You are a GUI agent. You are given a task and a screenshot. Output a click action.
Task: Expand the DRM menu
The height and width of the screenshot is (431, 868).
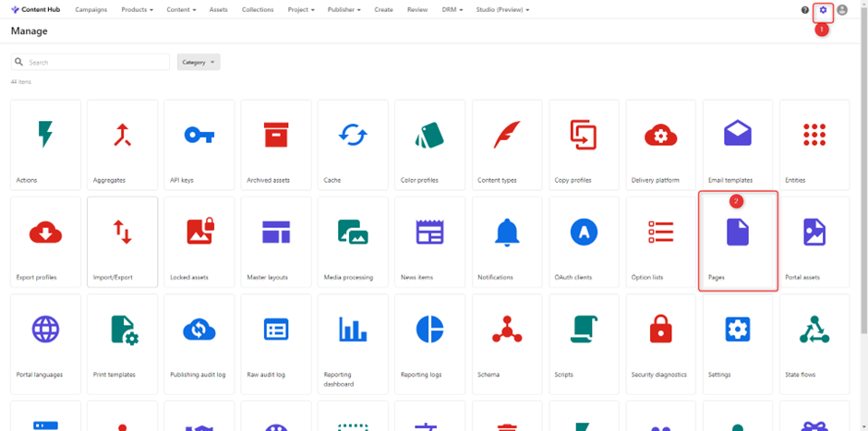coord(452,10)
